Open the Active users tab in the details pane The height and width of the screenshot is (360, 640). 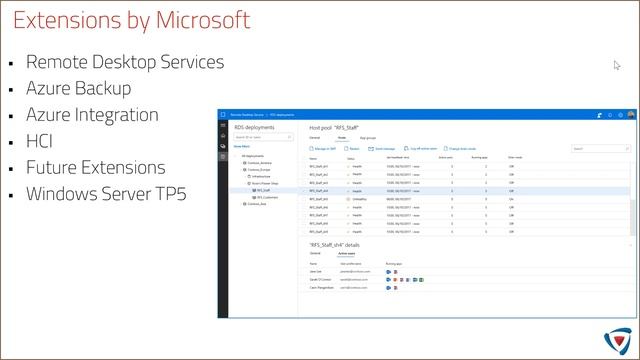coord(346,253)
